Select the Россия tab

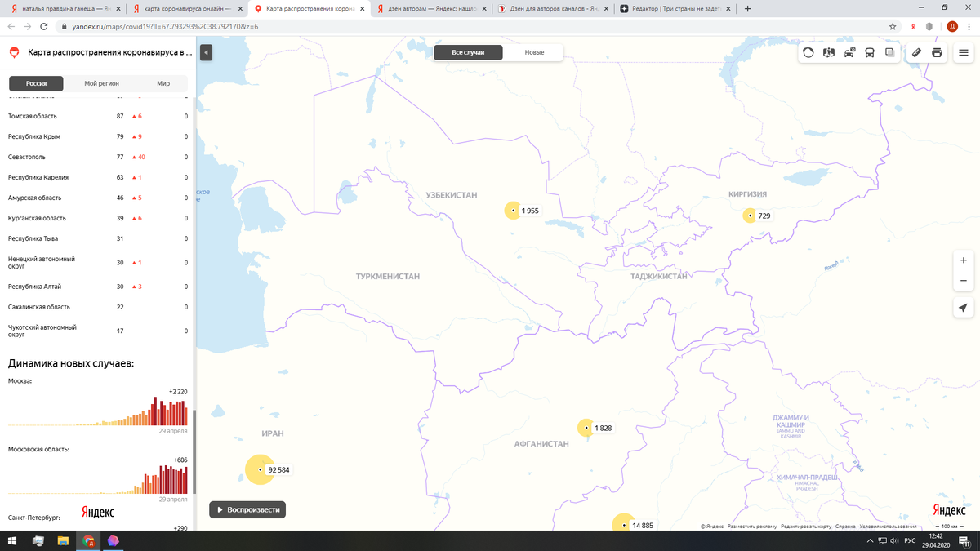(36, 83)
